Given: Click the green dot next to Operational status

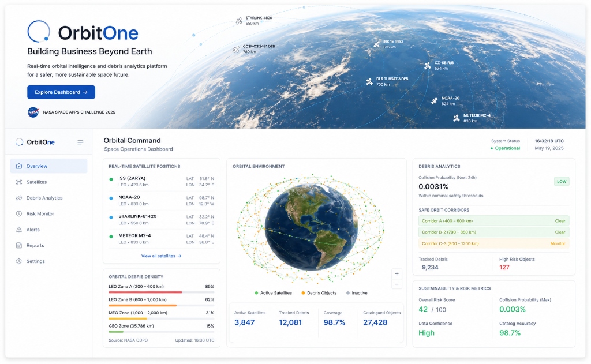Looking at the screenshot, I should tap(492, 148).
